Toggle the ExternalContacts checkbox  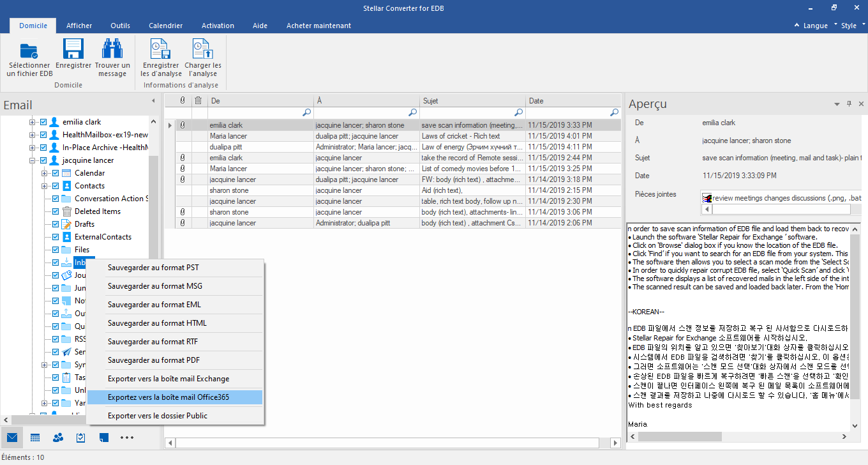click(x=56, y=237)
